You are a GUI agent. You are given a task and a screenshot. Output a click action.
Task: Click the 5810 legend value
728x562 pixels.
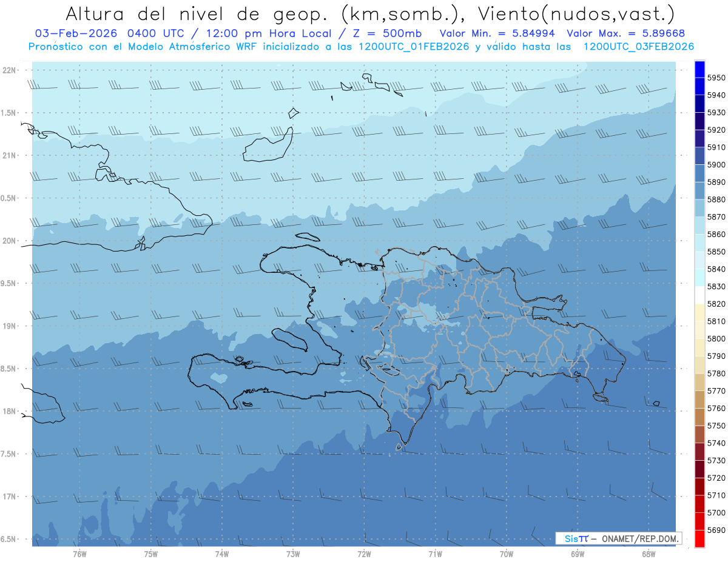pyautogui.click(x=716, y=321)
